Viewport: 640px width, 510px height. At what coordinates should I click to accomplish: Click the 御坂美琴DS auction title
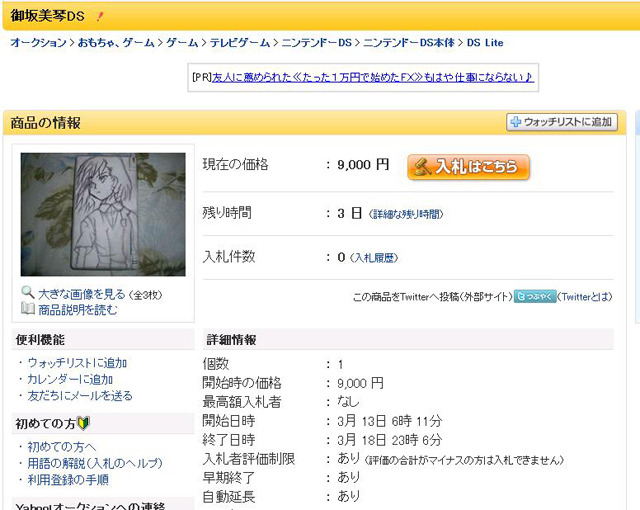coord(47,16)
